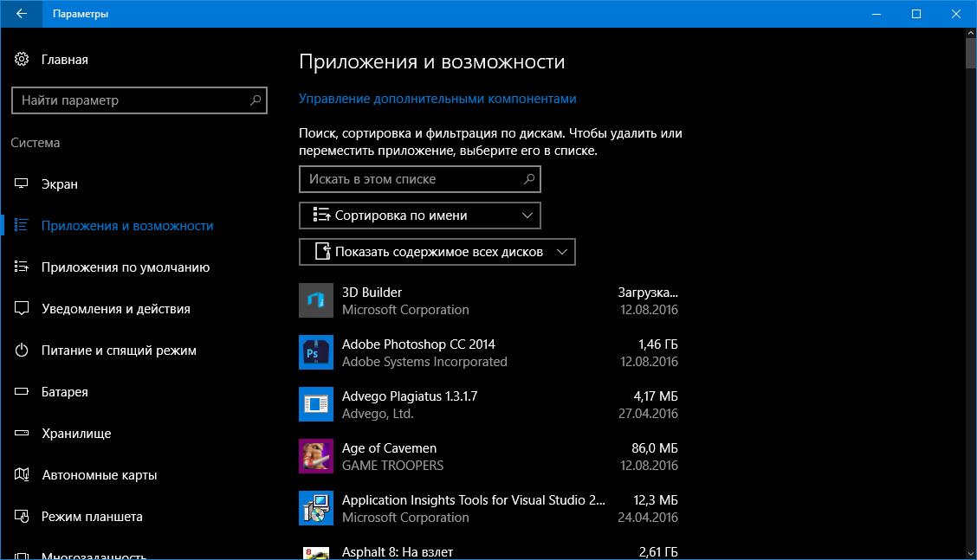Click the Загрузка... status of 3D Builder
This screenshot has width=977, height=560.
[x=648, y=293]
